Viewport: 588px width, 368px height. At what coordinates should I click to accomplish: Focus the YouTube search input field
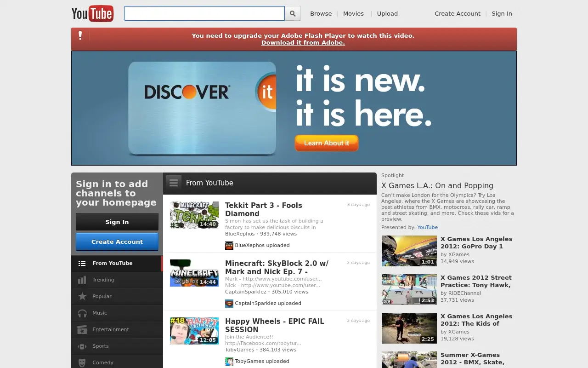[x=204, y=13]
